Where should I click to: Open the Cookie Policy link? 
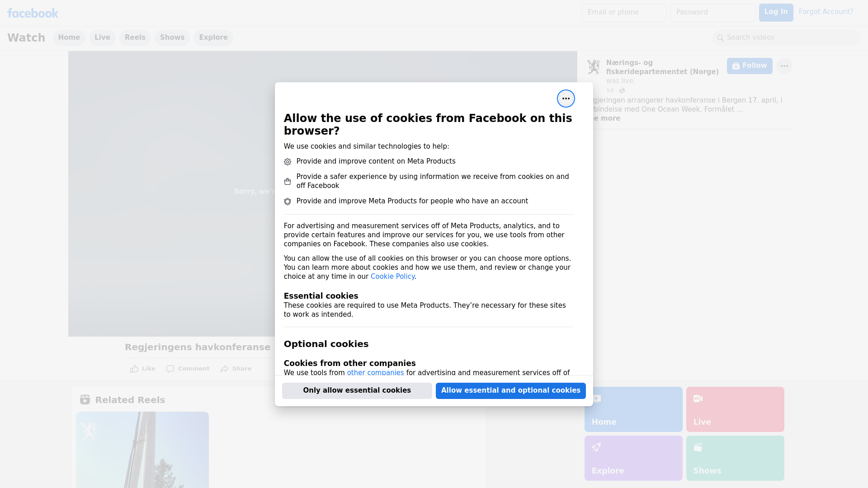click(392, 277)
